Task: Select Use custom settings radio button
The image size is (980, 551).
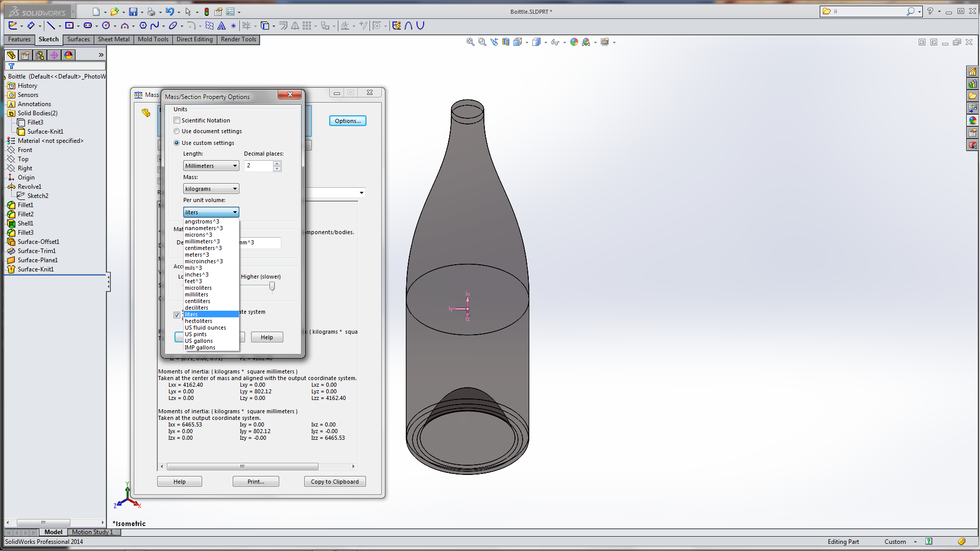Action: [177, 143]
